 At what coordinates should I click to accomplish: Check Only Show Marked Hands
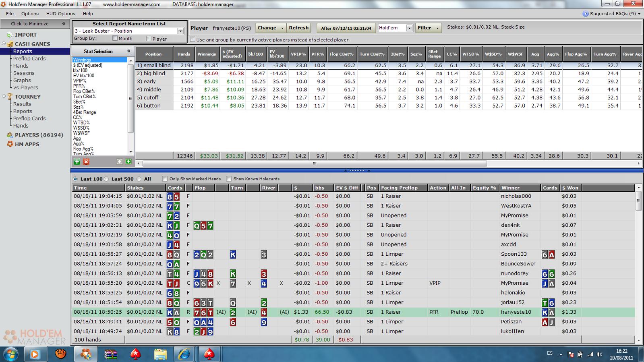[165, 179]
